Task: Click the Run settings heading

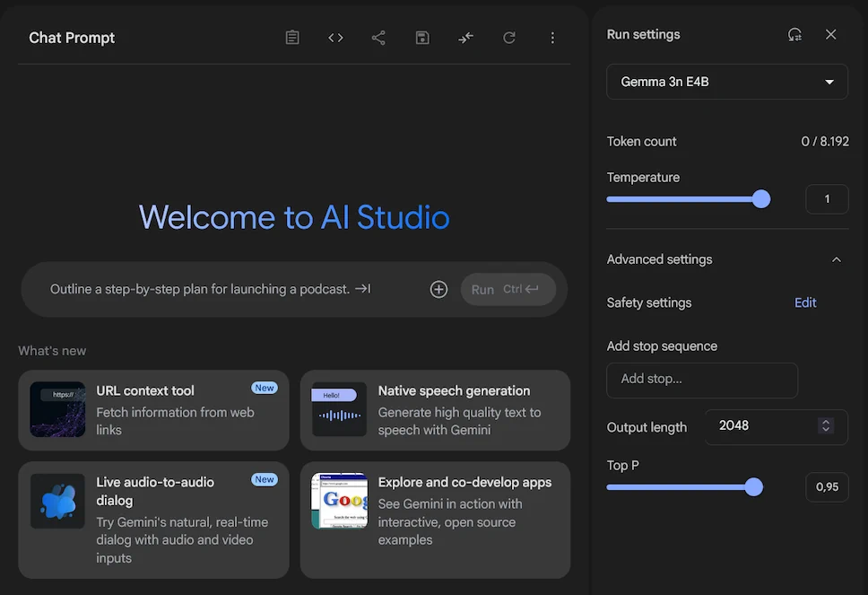Action: pos(643,34)
